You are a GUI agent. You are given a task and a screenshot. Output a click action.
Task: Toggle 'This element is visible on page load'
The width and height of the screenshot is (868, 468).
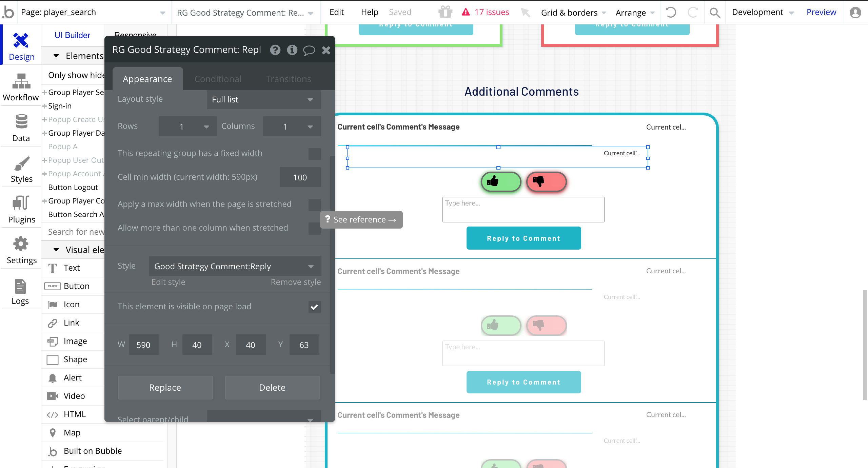(x=314, y=307)
